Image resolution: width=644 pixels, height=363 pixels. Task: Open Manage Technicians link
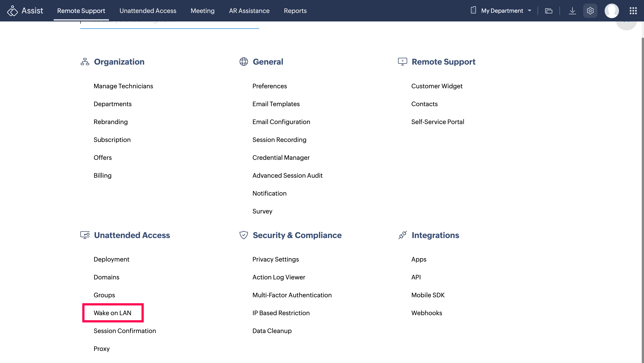click(x=123, y=86)
